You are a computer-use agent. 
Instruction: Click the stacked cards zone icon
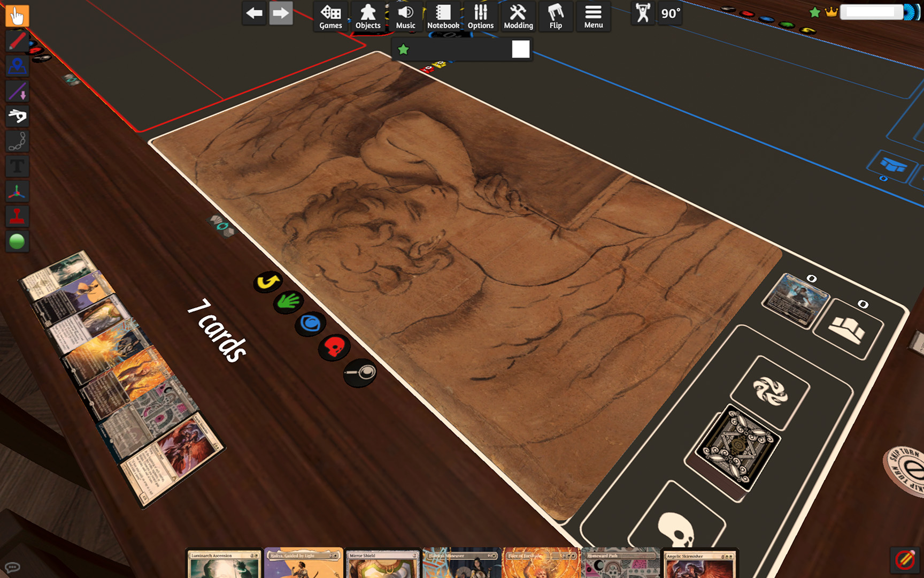847,329
